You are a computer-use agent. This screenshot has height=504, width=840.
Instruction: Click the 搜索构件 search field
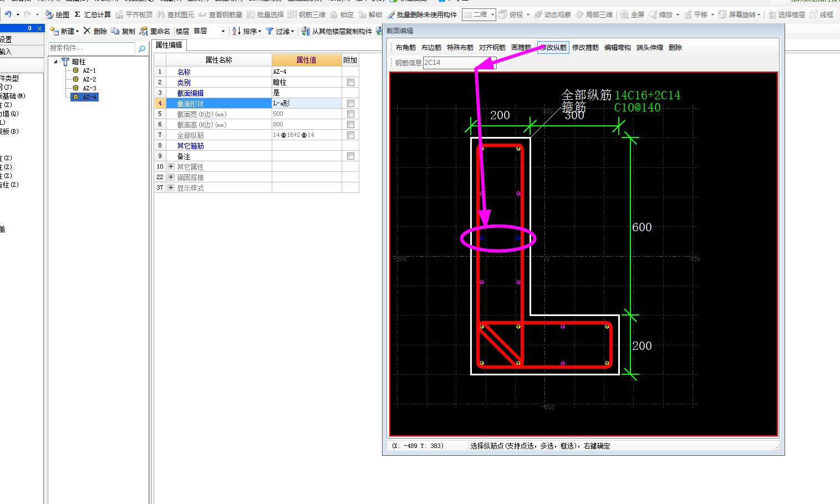(92, 48)
